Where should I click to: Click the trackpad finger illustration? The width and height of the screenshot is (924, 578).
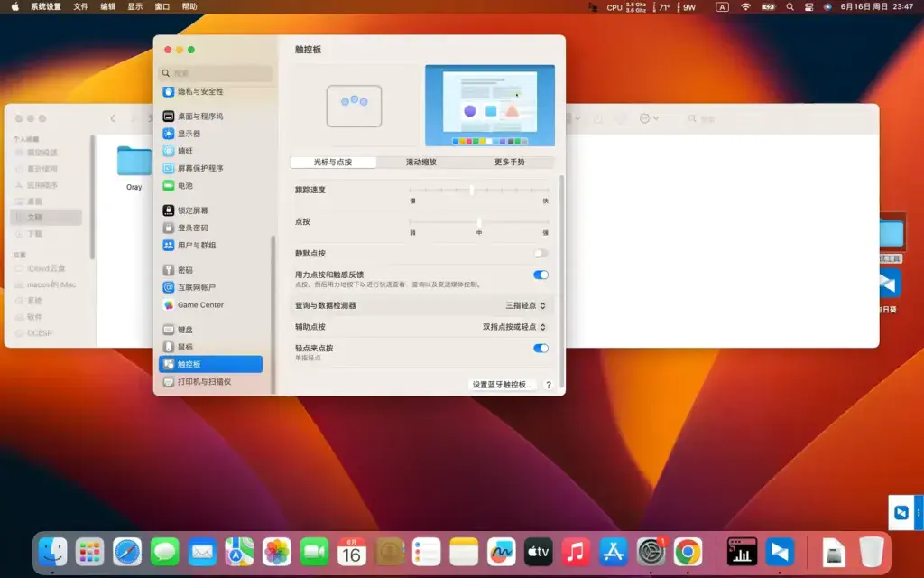pyautogui.click(x=354, y=106)
